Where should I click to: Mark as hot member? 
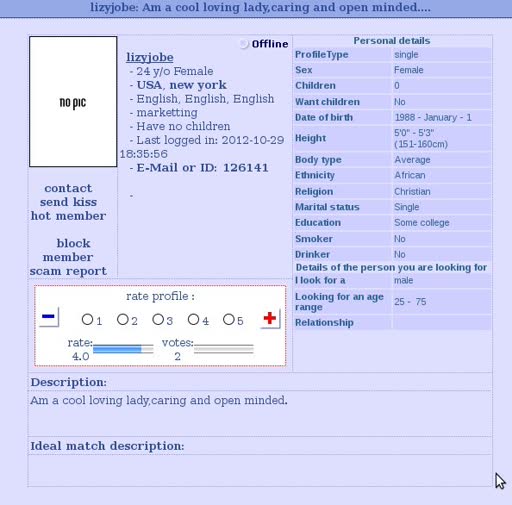(68, 216)
